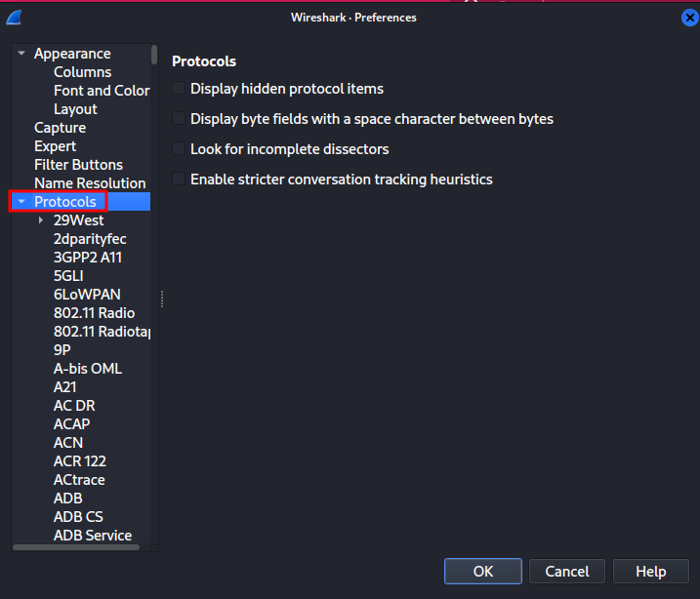The width and height of the screenshot is (700, 599).
Task: Select 802.11 Radiotap protocol
Action: click(x=103, y=332)
